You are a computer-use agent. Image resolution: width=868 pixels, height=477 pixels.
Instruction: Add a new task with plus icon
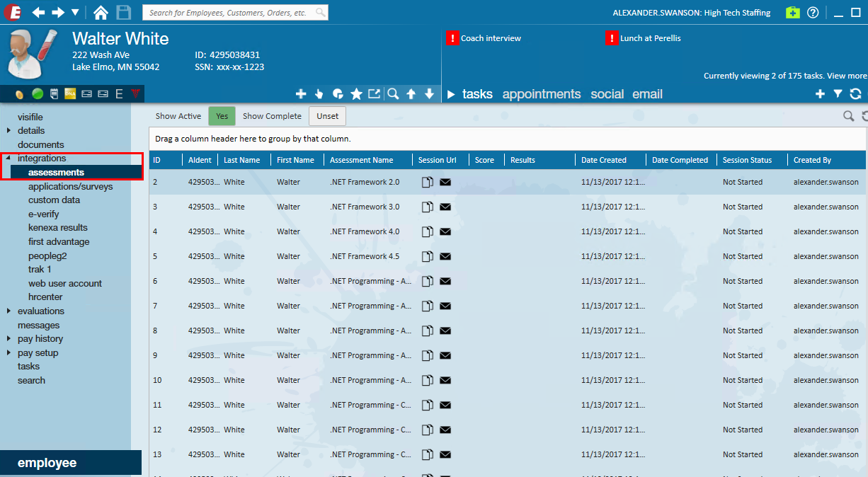(820, 93)
